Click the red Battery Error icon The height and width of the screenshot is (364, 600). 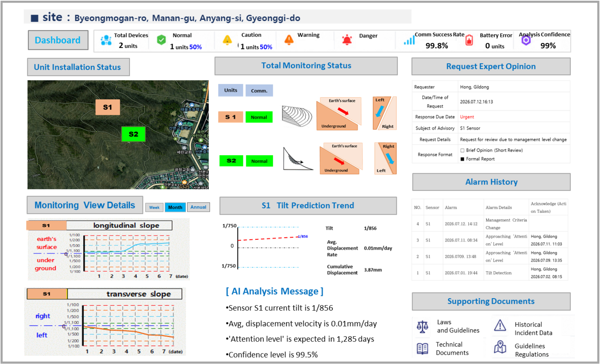[469, 40]
